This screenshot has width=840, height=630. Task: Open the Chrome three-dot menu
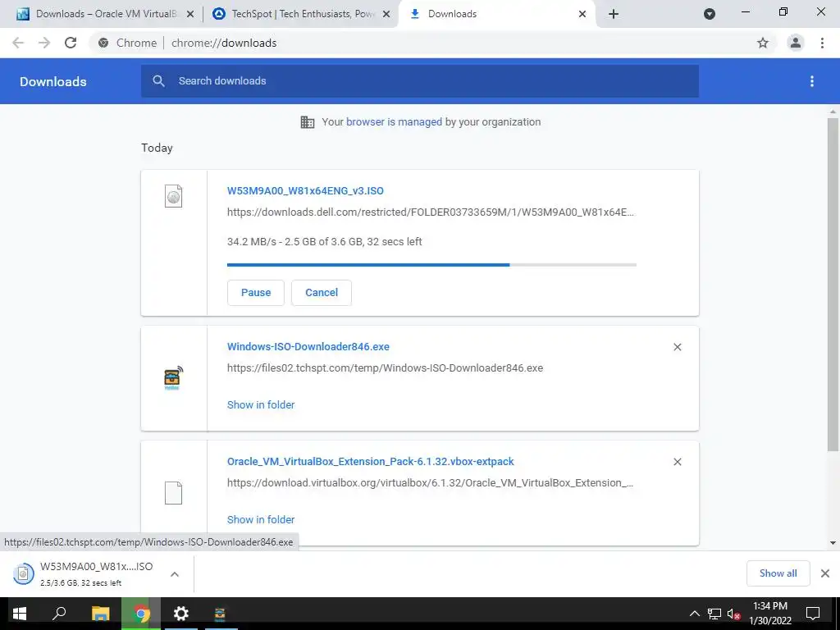[x=822, y=43]
